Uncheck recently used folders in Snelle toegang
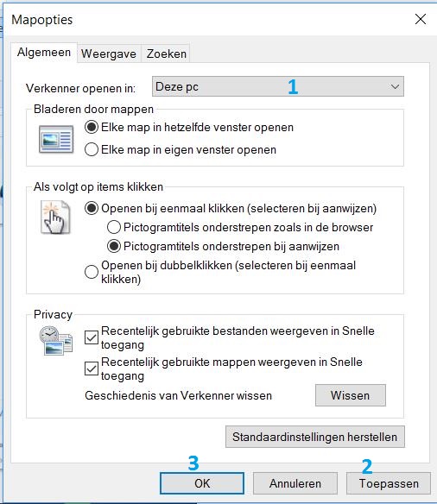 [92, 369]
